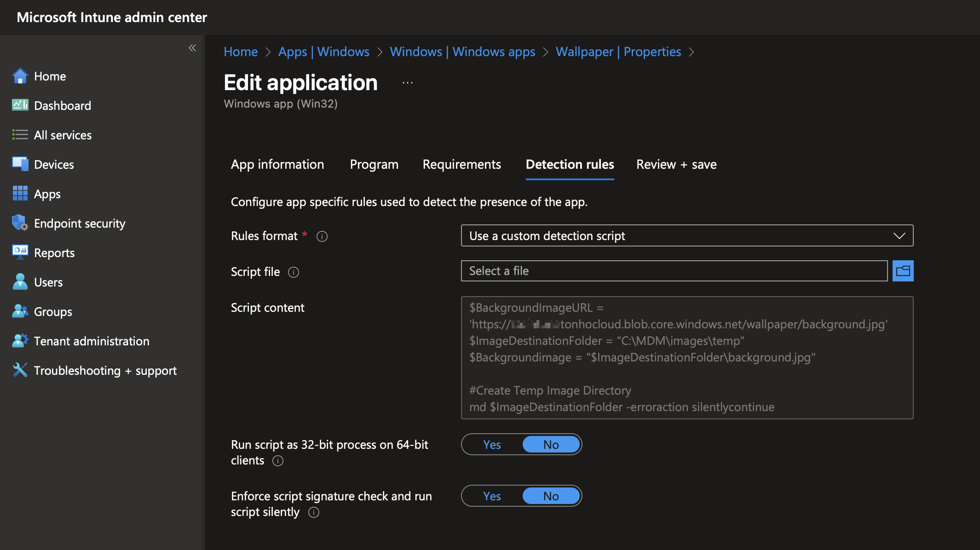Set Enforce script signature check to Yes
Viewport: 980px width, 550px height.
click(x=492, y=496)
